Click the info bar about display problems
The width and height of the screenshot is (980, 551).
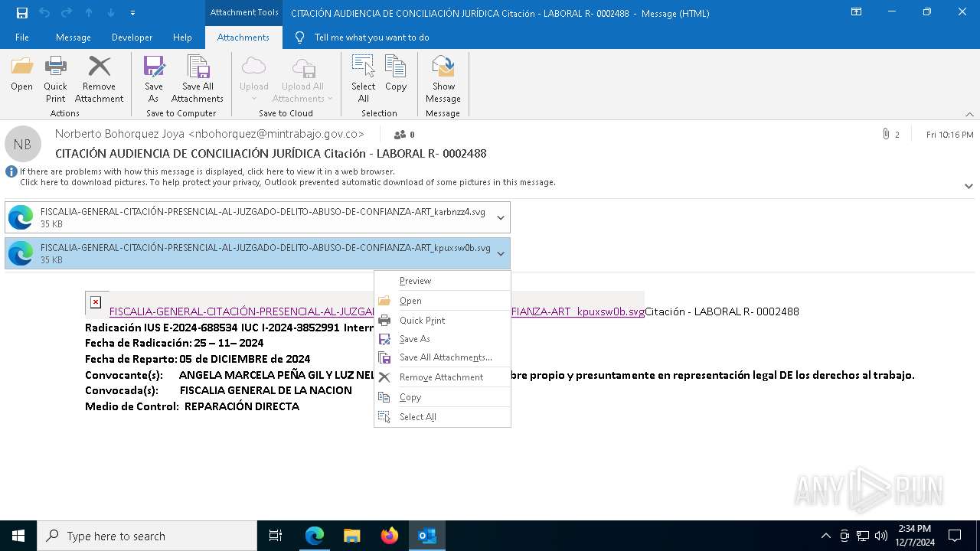207,171
